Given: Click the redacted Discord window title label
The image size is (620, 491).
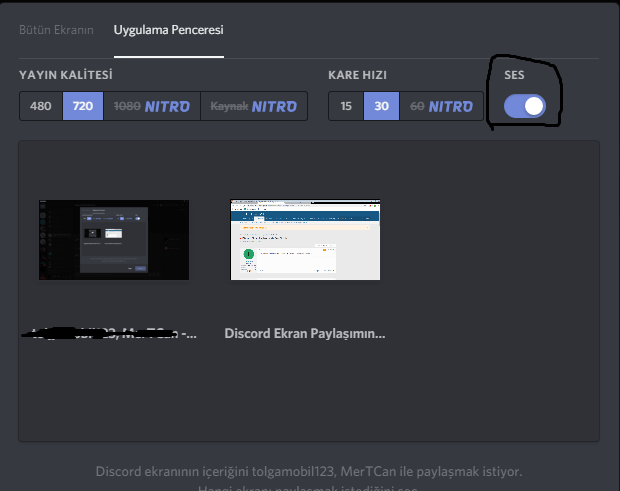Looking at the screenshot, I should (109, 334).
